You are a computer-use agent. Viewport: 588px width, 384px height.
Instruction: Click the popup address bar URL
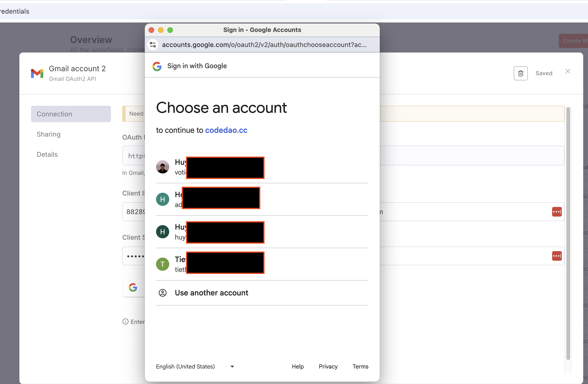(x=264, y=45)
